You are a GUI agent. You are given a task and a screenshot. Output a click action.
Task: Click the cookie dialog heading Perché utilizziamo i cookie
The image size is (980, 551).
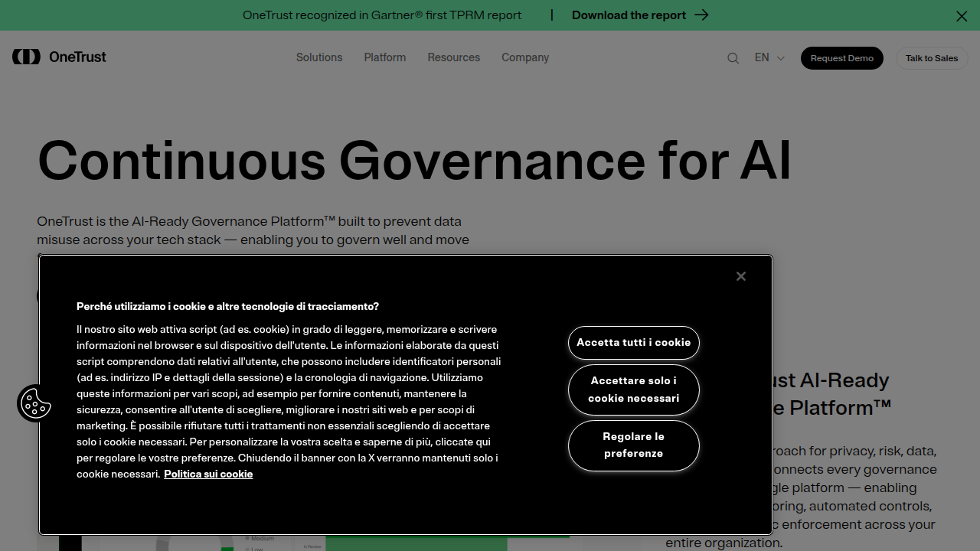tap(227, 306)
